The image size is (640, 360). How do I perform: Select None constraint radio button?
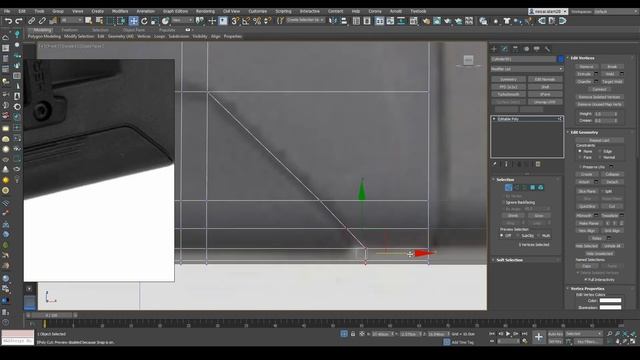(x=580, y=151)
